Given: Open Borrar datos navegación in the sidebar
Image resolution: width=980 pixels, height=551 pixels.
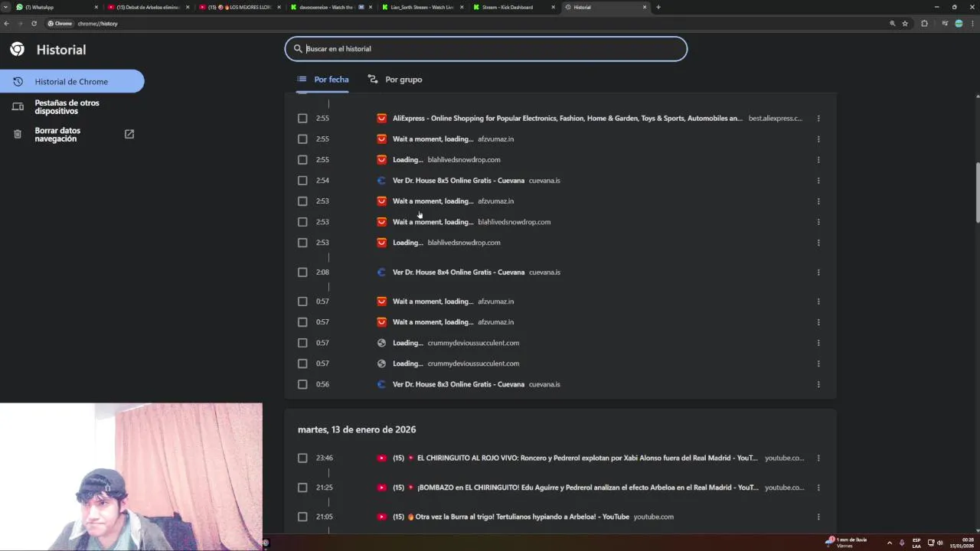Looking at the screenshot, I should [72, 134].
